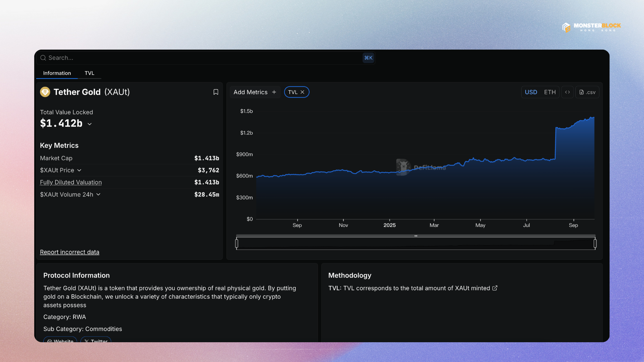Click the Protocol Information heading
The image size is (644, 362).
point(76,276)
